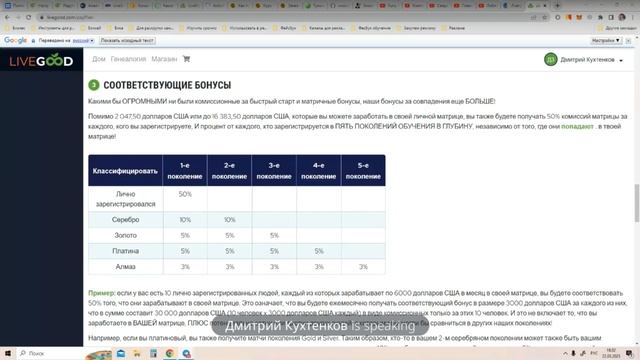
Task: Click the 'СООТВЕТСТВУЮЩИЕ БОНУСЫ' heading
Action: tap(167, 85)
